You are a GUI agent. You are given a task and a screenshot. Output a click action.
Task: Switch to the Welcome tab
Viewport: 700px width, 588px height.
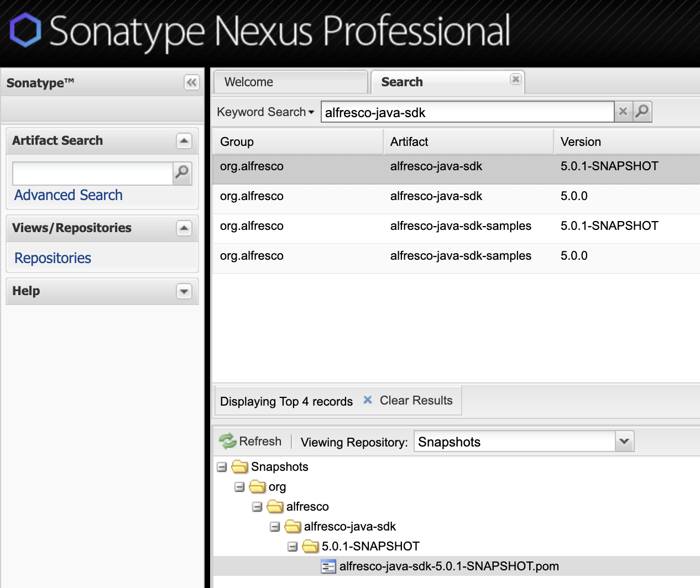[249, 82]
